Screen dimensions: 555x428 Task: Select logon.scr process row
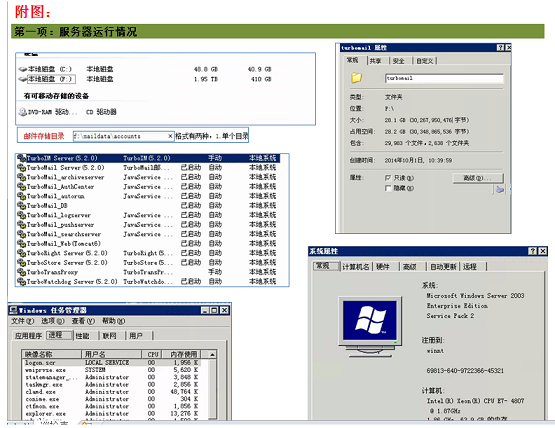(112, 363)
